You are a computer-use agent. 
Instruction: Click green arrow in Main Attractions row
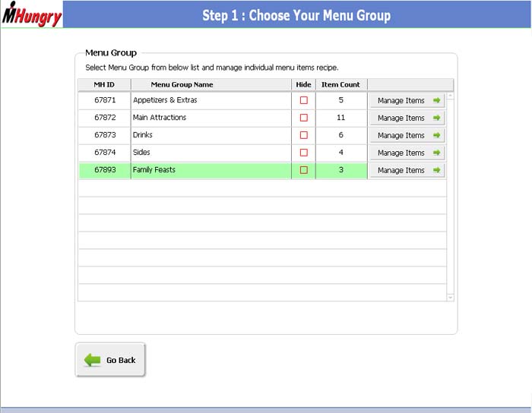pyautogui.click(x=437, y=118)
